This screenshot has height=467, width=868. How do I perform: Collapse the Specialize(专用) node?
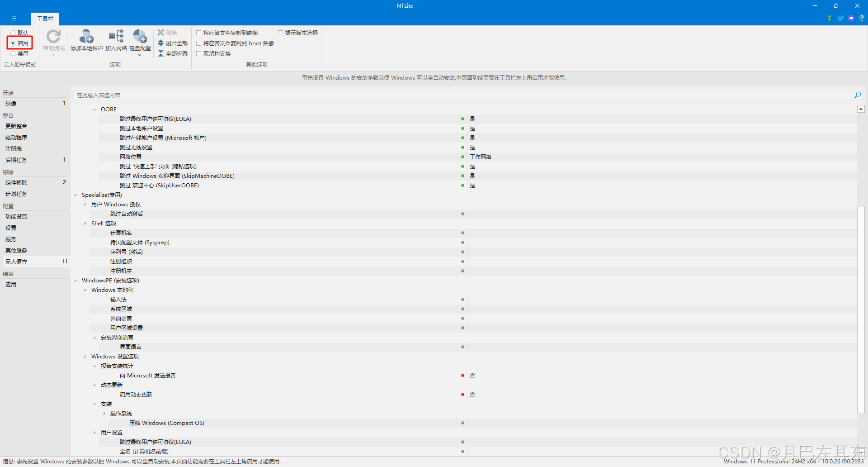75,195
